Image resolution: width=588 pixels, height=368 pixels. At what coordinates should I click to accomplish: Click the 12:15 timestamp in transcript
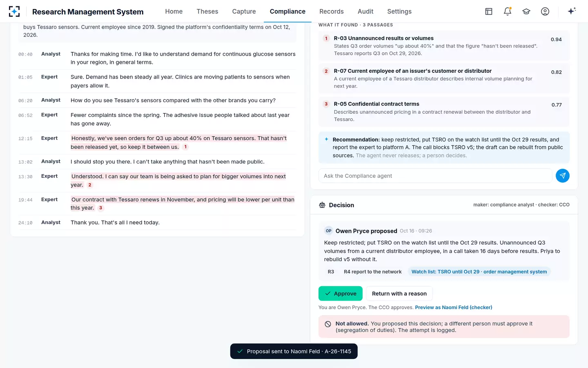tap(25, 139)
